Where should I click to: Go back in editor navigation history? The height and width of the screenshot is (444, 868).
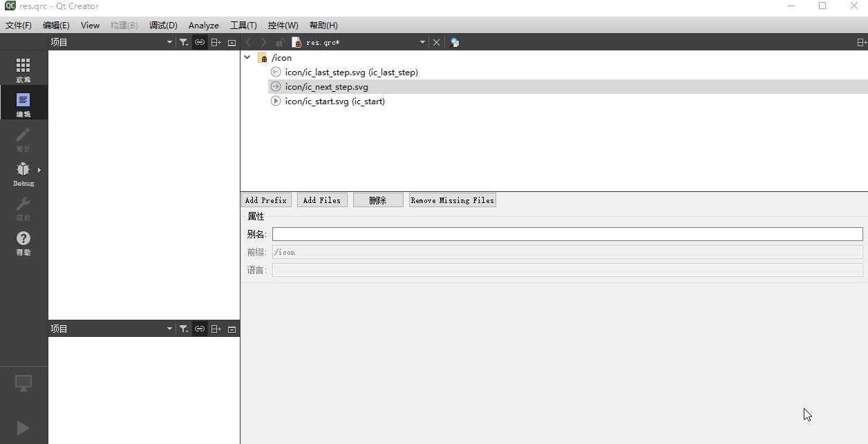point(249,42)
